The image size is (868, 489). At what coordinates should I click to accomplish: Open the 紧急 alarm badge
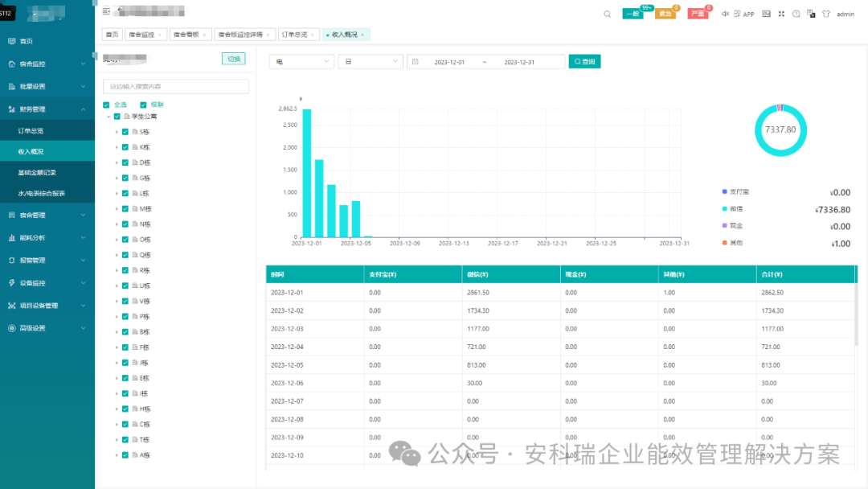665,14
